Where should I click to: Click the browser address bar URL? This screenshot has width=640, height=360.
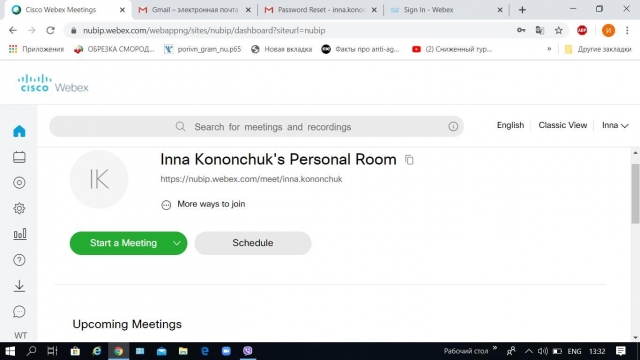(204, 30)
